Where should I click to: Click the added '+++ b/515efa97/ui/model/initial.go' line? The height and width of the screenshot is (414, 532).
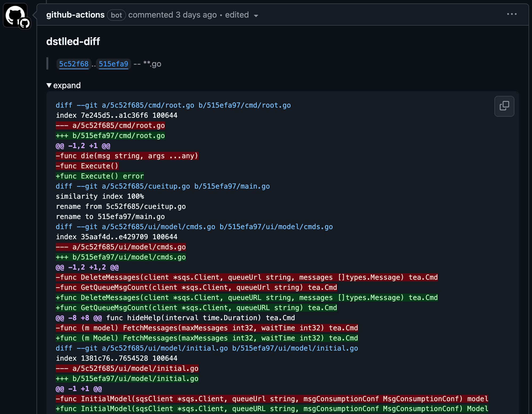pyautogui.click(x=127, y=379)
